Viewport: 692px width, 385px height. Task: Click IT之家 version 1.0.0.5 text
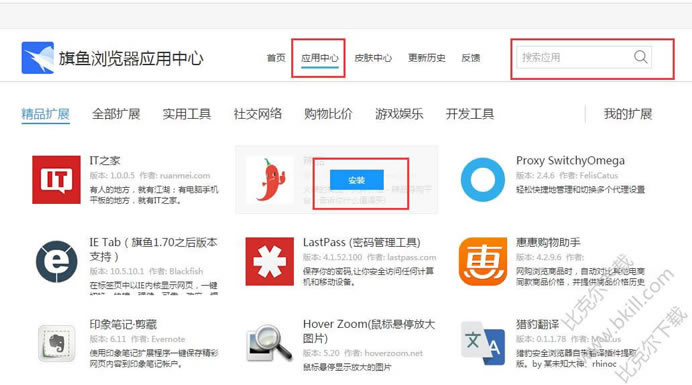point(112,176)
